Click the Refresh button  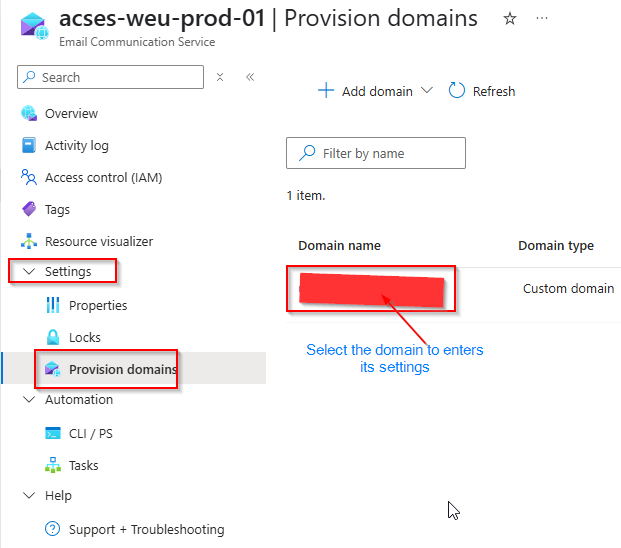pos(482,91)
